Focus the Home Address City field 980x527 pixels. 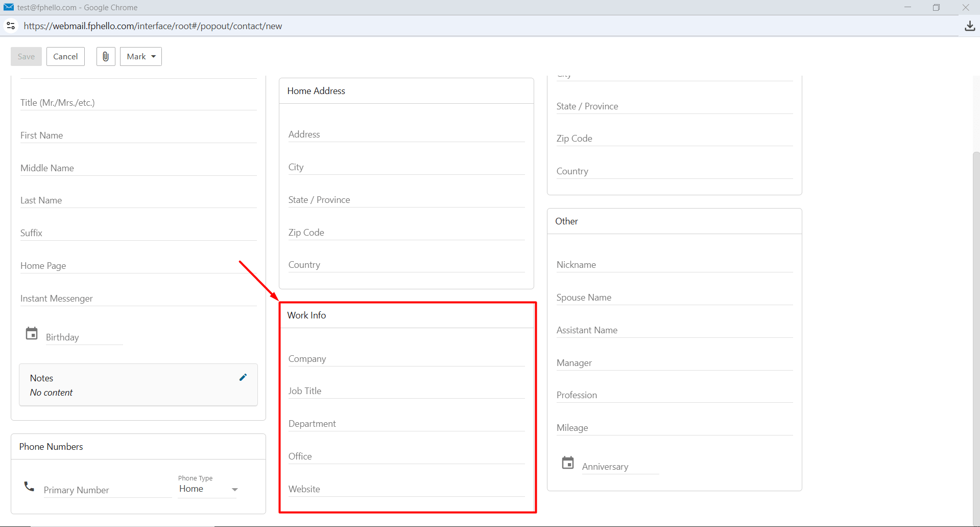(407, 167)
